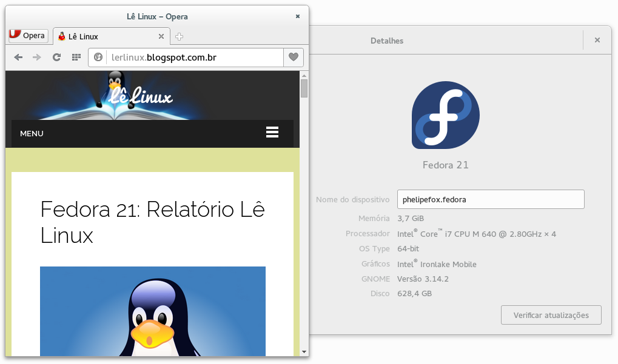Close the Detalhes window

pyautogui.click(x=597, y=41)
